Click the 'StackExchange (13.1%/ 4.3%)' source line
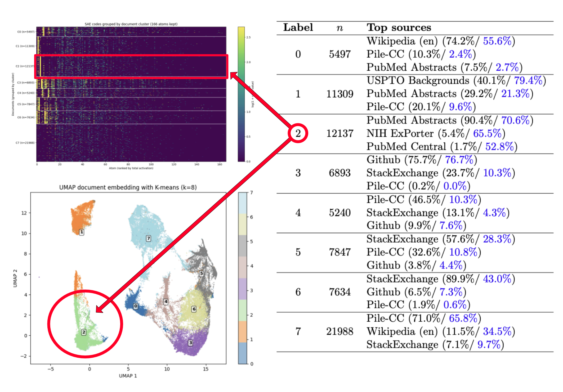The image size is (563, 392). [x=438, y=213]
